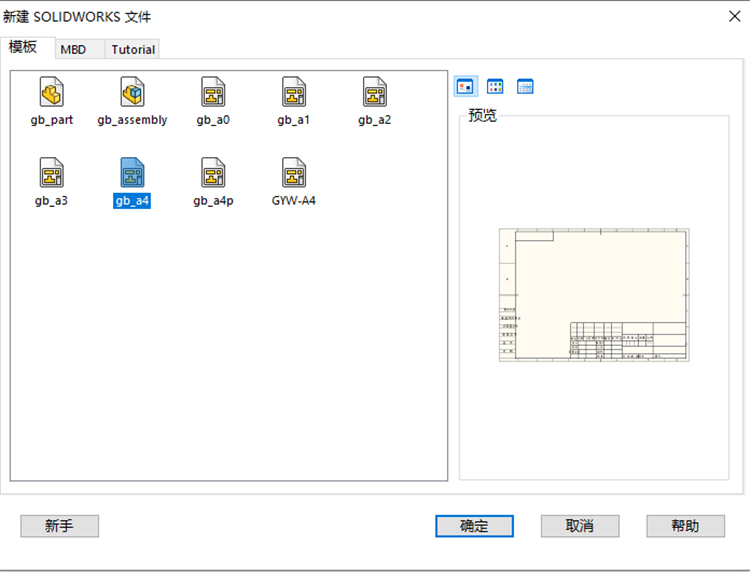
Task: Switch to details list view
Action: coord(525,87)
